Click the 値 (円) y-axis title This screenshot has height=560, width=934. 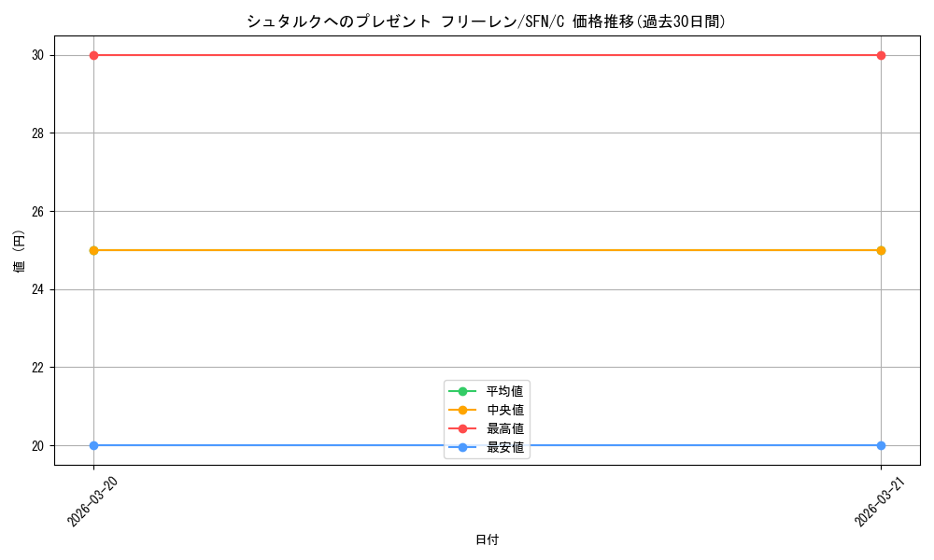pyautogui.click(x=20, y=250)
